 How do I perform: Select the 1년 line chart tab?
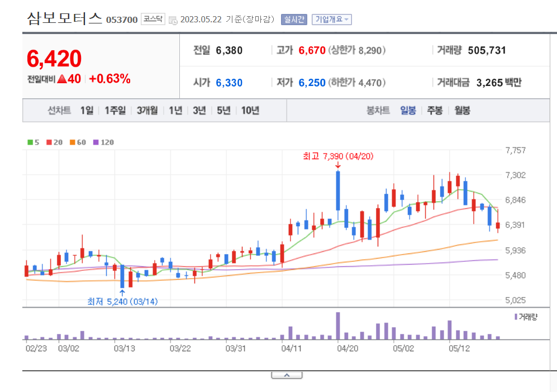coord(175,111)
